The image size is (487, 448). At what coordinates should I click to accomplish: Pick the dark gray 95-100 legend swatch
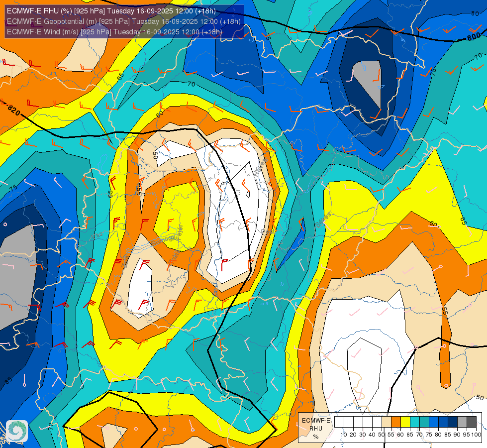tap(472, 422)
